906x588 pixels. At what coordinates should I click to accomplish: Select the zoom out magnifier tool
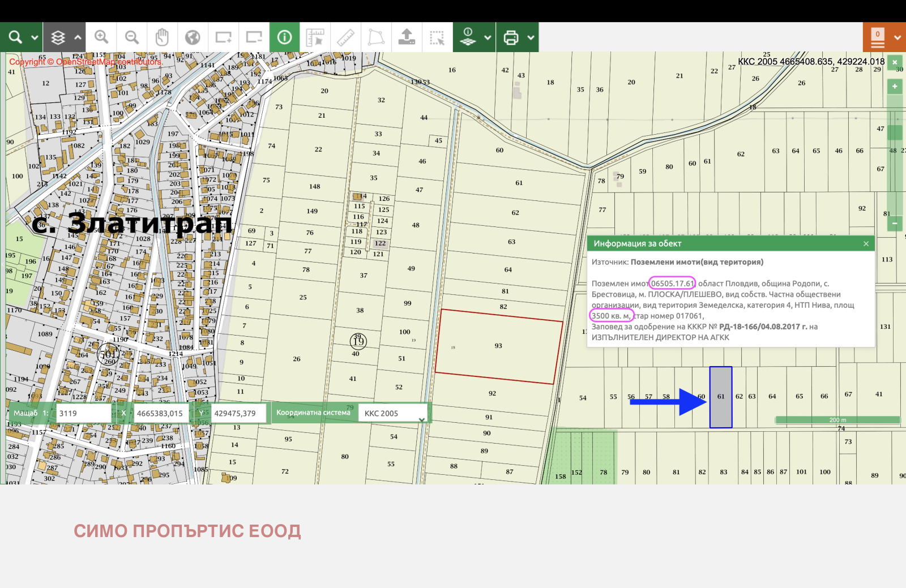point(132,37)
